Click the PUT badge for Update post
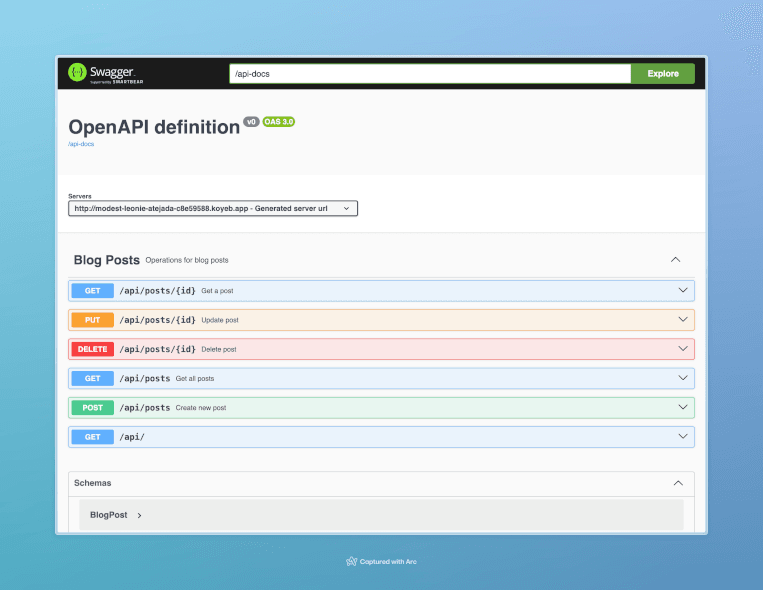 point(92,320)
